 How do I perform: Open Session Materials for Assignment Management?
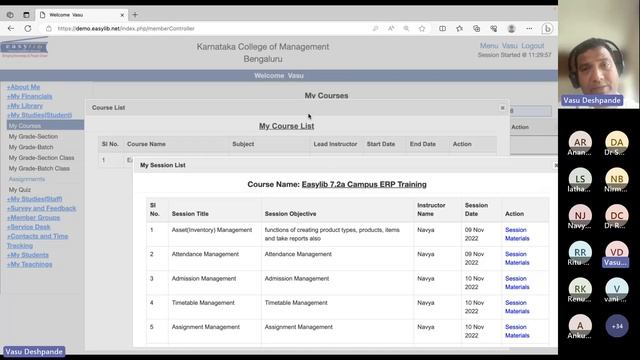517,331
